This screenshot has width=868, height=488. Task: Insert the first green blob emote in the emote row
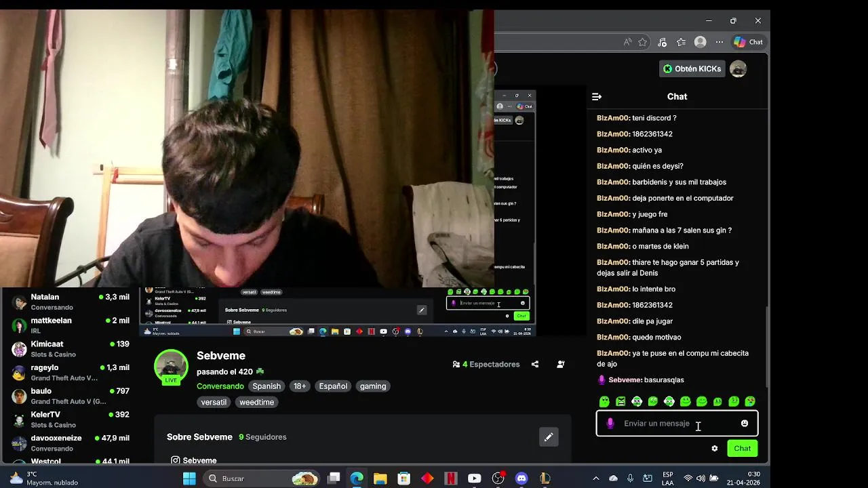(x=604, y=402)
